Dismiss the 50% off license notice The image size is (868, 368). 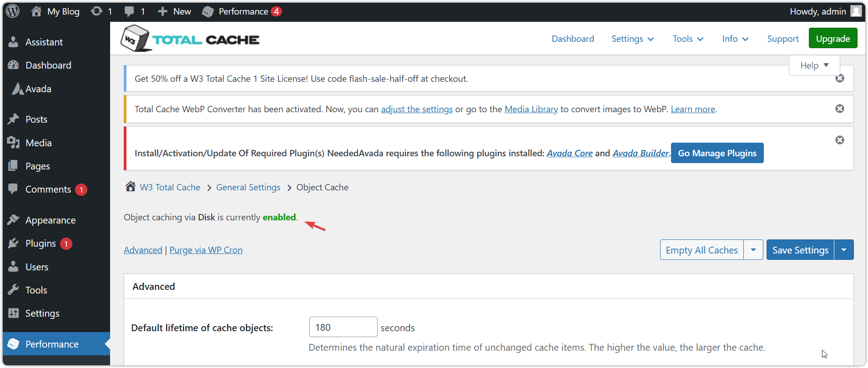point(840,78)
